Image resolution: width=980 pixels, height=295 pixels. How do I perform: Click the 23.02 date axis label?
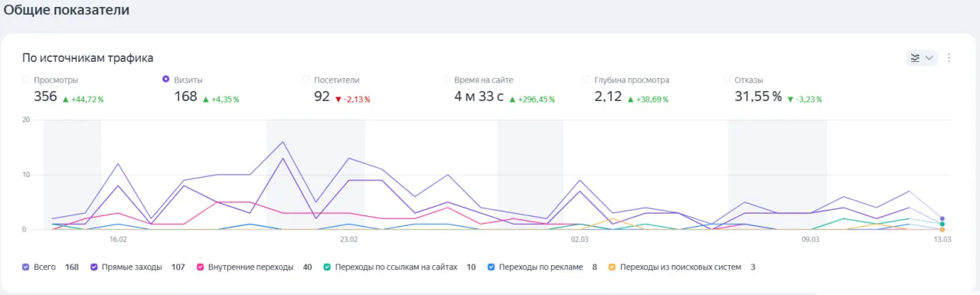(x=348, y=240)
